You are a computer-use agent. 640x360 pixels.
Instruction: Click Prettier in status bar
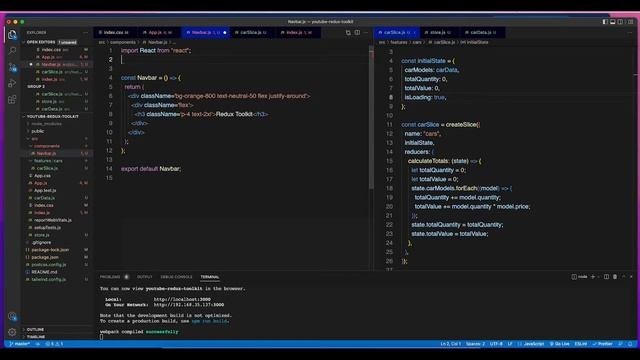pyautogui.click(x=602, y=344)
